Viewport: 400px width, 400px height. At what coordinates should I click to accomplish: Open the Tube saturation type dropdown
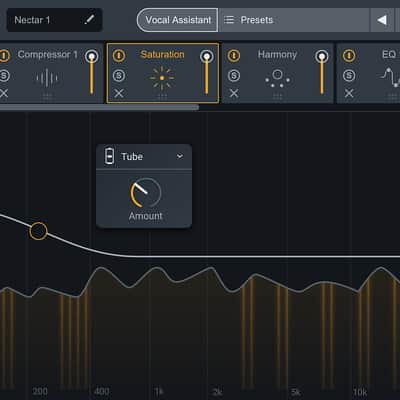click(x=144, y=157)
